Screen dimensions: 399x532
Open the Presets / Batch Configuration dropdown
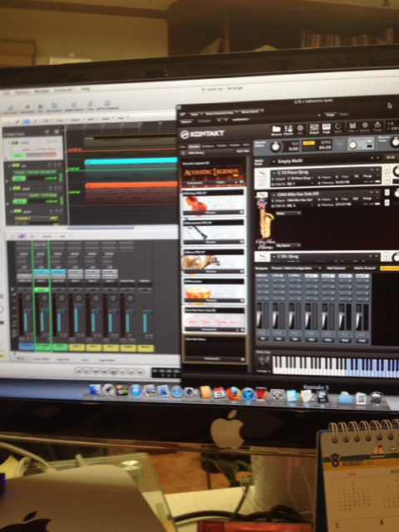pos(296,268)
